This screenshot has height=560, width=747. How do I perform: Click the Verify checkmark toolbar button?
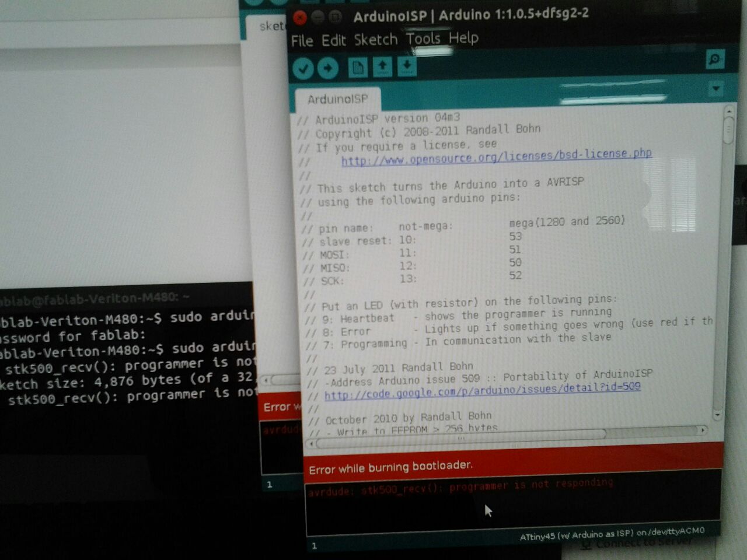click(303, 68)
